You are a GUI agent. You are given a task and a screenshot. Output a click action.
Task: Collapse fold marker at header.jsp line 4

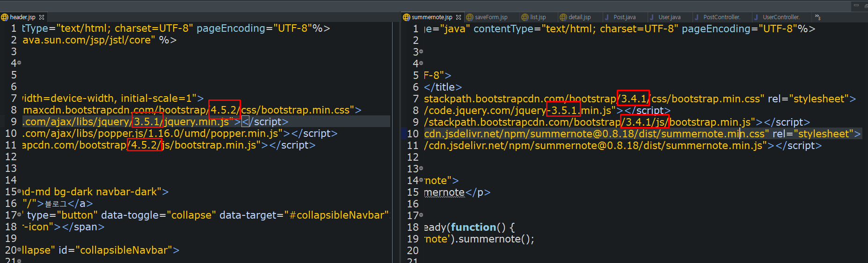pos(19,63)
